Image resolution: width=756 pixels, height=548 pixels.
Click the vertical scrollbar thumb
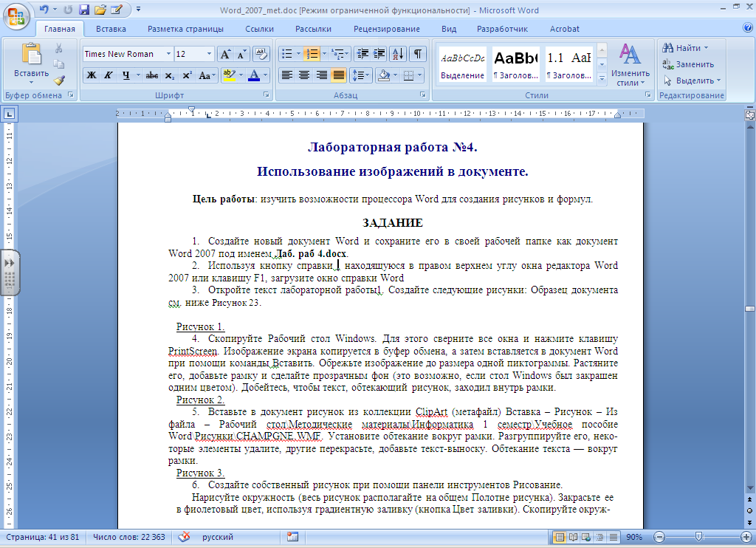pyautogui.click(x=750, y=309)
